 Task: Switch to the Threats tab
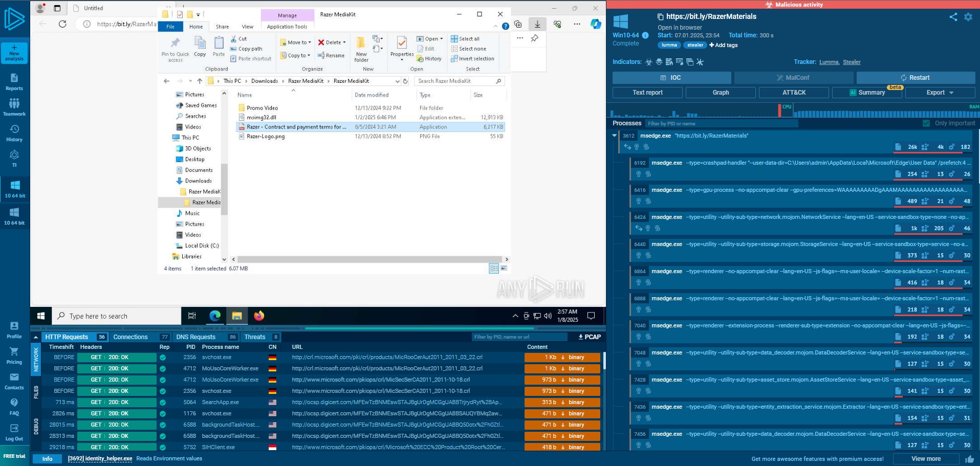(x=261, y=337)
